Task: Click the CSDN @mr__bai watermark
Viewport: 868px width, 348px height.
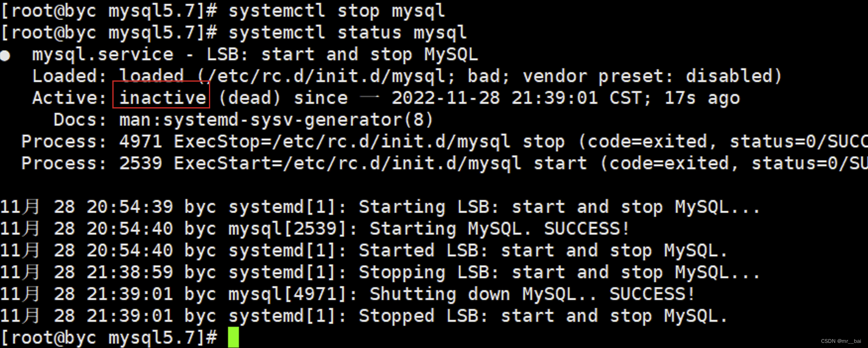Action: coord(841,341)
